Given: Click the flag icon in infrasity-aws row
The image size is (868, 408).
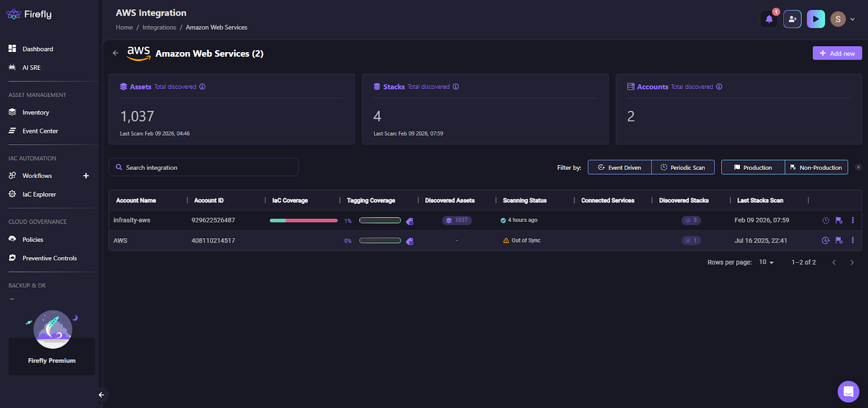Looking at the screenshot, I should tap(839, 220).
